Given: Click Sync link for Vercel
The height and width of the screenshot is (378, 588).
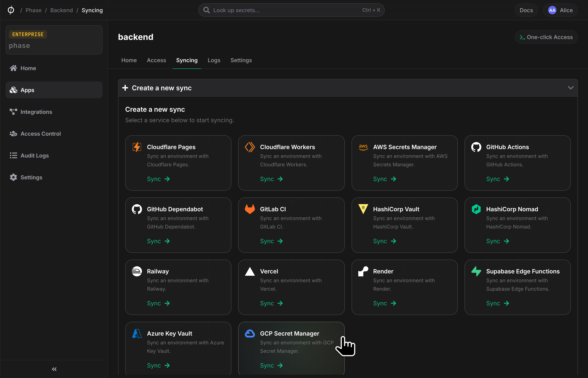Looking at the screenshot, I should (272, 303).
